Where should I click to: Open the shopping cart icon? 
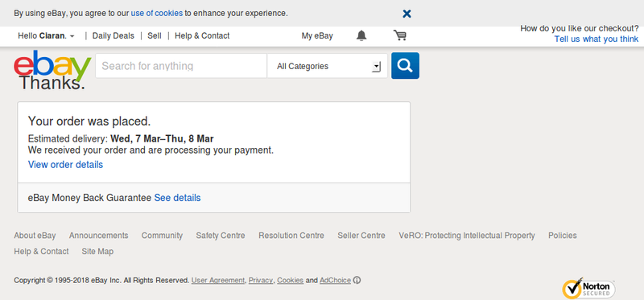click(399, 35)
